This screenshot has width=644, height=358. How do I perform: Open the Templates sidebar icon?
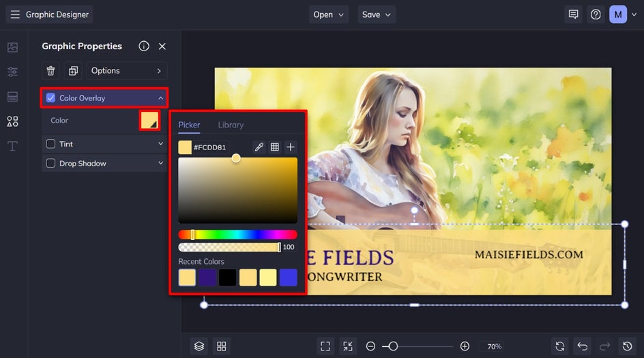tap(13, 97)
